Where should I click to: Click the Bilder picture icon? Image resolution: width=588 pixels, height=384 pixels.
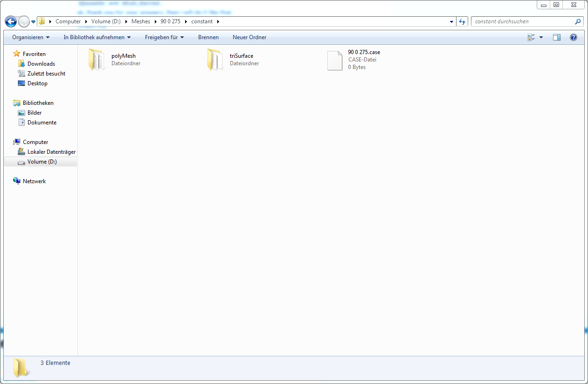(x=21, y=112)
